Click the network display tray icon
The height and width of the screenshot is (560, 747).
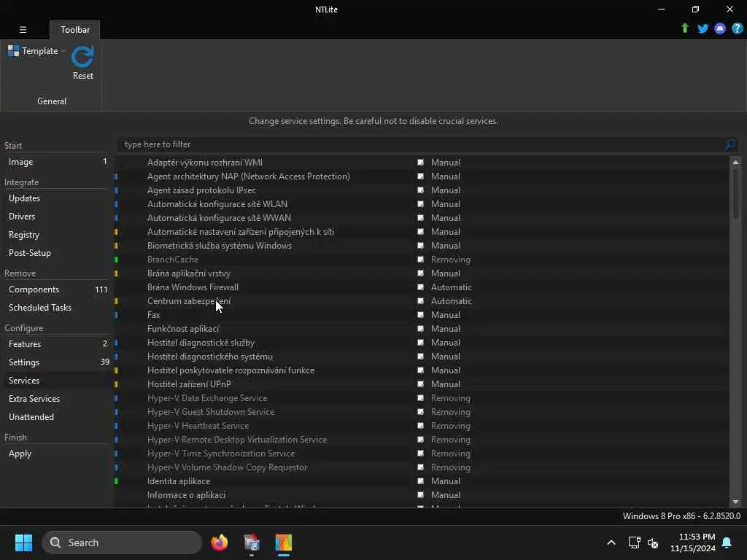tap(634, 542)
